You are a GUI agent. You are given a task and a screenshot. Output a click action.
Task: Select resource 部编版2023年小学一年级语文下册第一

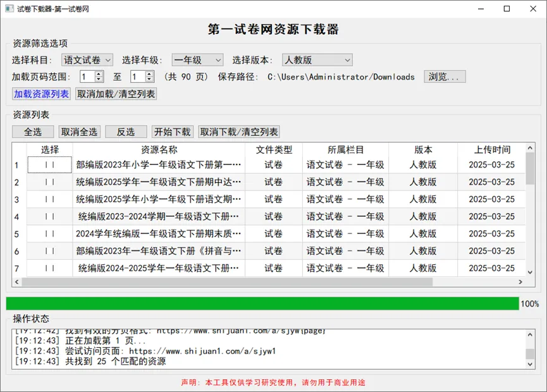coord(159,164)
